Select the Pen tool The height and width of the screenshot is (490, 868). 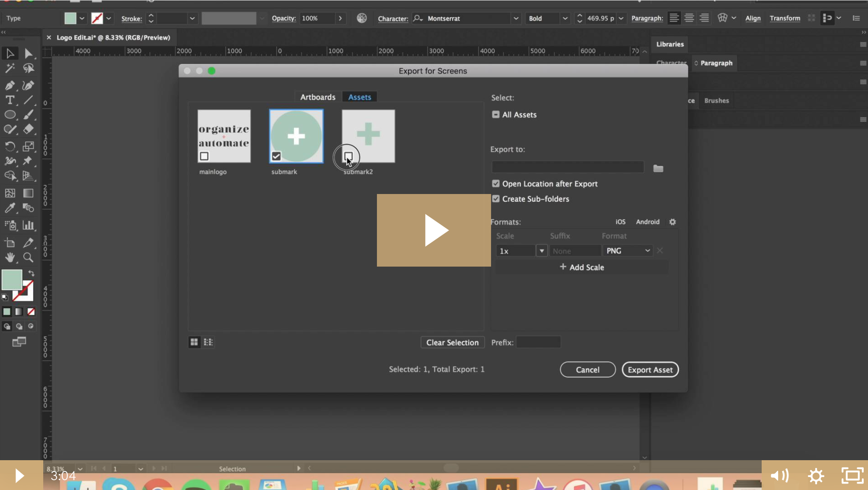coord(10,85)
